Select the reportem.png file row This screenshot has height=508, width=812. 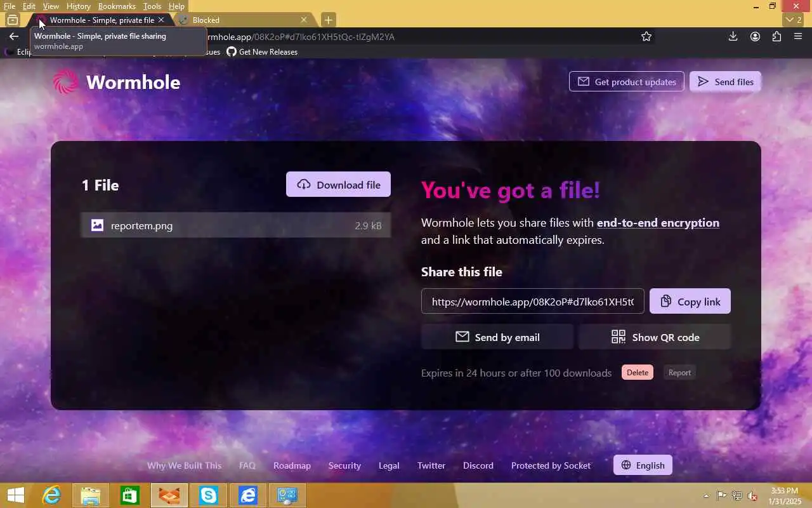tap(236, 225)
